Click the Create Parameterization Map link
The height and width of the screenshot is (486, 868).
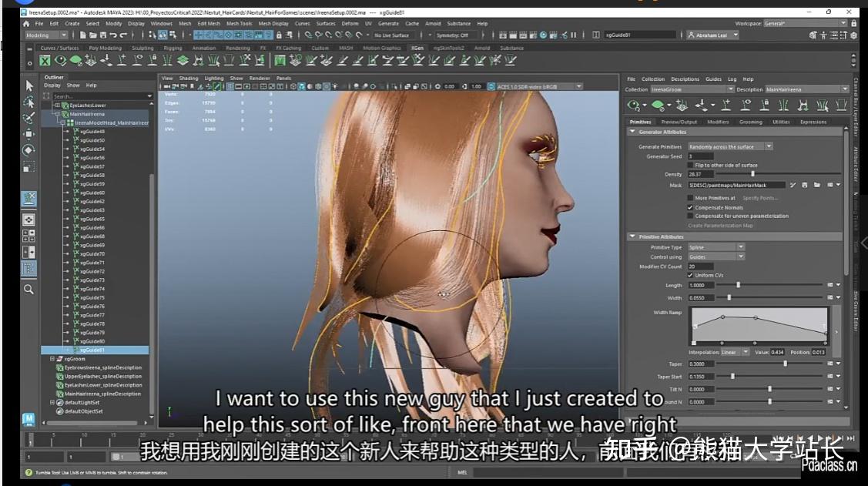point(721,226)
